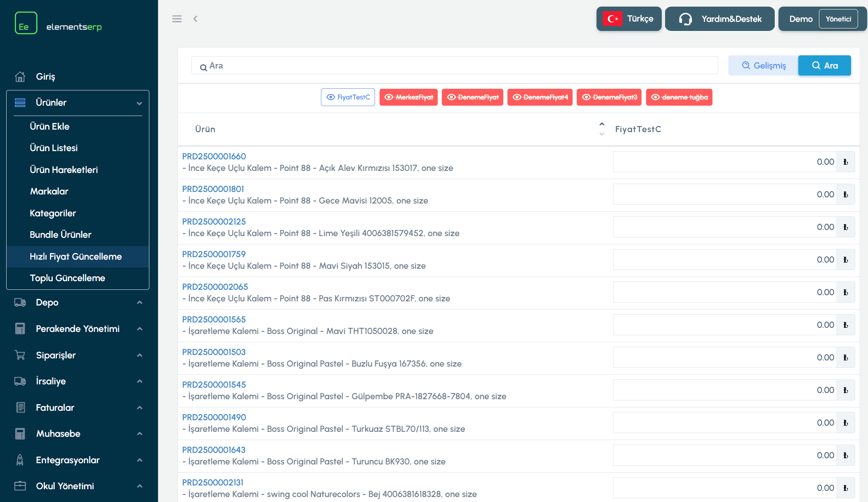Select Toplu Güncelleme from sidebar

click(67, 278)
